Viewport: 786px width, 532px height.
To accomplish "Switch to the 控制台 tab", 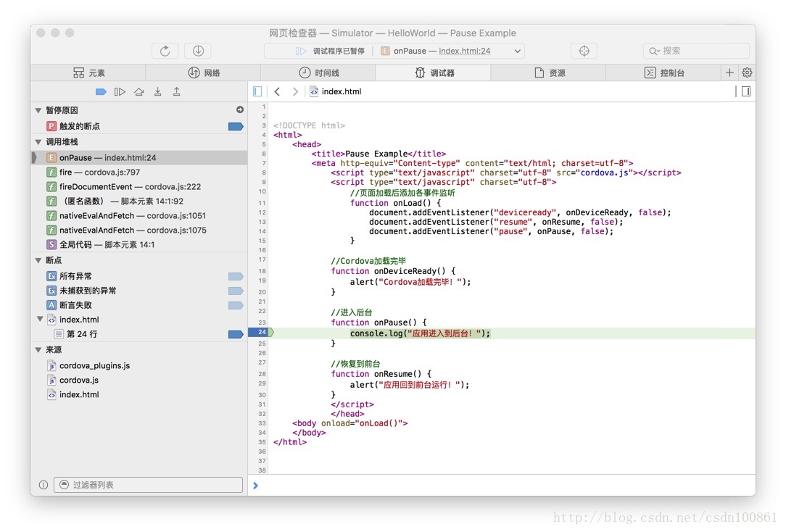I will tap(664, 72).
